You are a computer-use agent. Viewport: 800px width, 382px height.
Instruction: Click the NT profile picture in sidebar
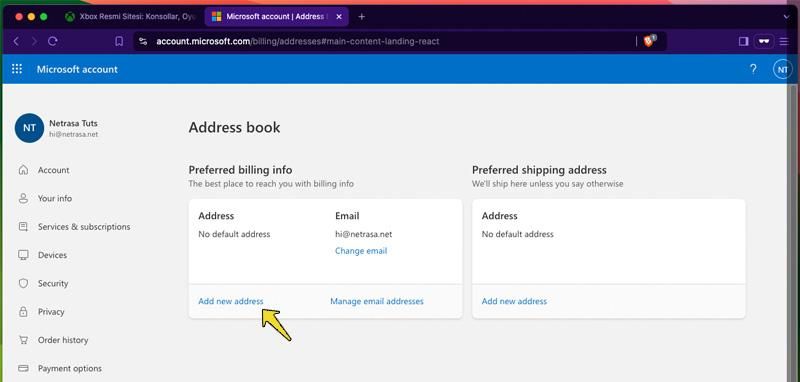point(29,128)
